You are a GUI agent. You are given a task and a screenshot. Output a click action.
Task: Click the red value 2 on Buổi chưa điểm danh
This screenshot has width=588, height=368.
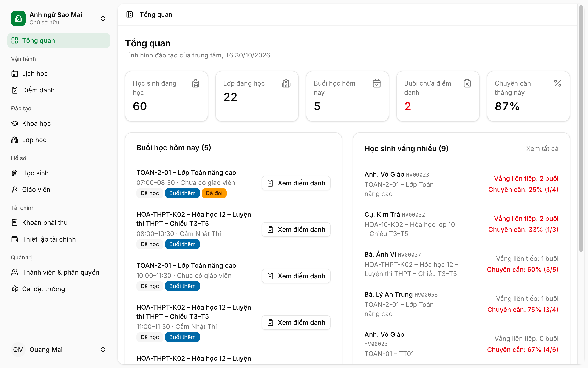408,106
